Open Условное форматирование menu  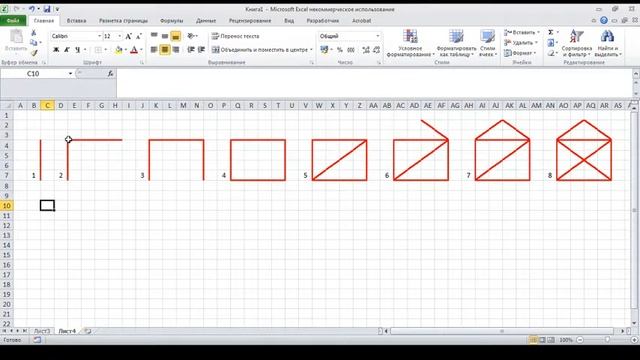point(410,43)
